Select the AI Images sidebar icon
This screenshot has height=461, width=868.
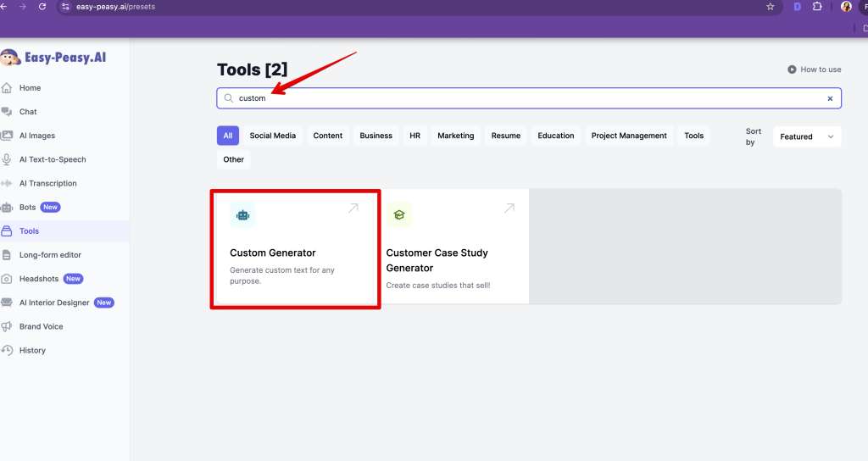(7, 136)
